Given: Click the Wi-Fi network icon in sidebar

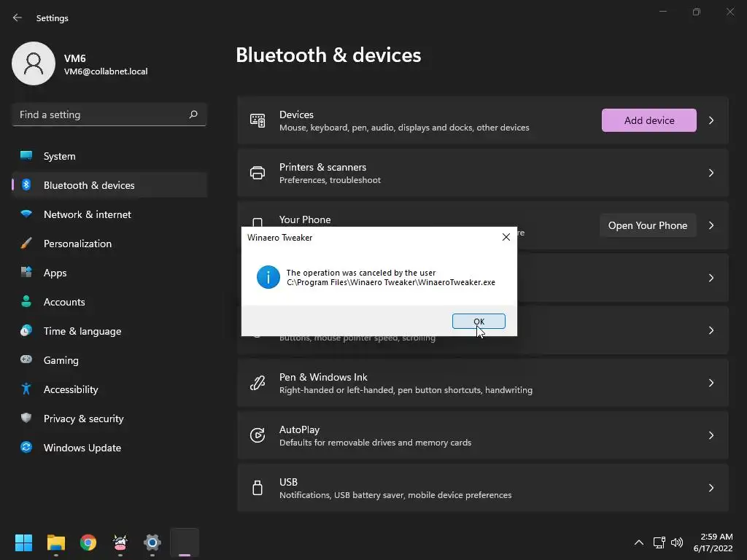Looking at the screenshot, I should [26, 214].
